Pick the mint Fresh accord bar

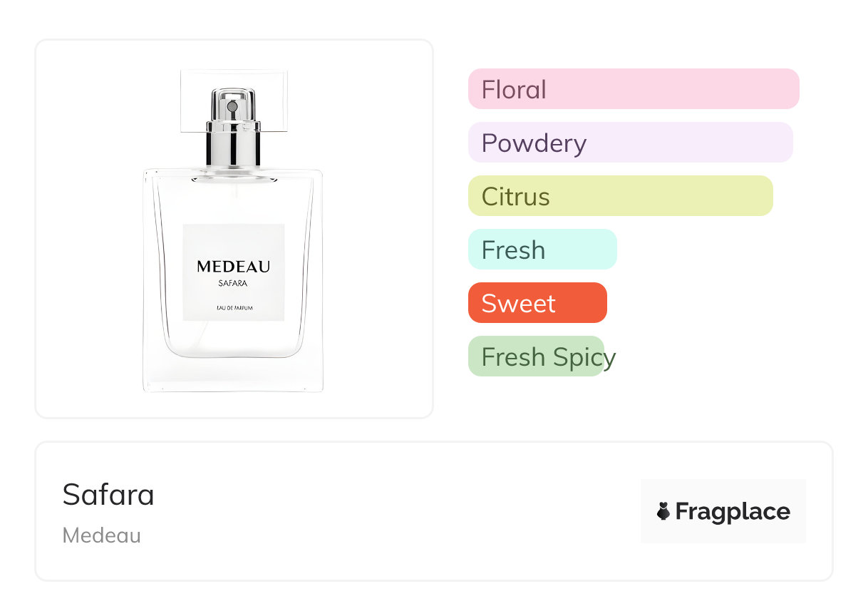[x=542, y=250]
